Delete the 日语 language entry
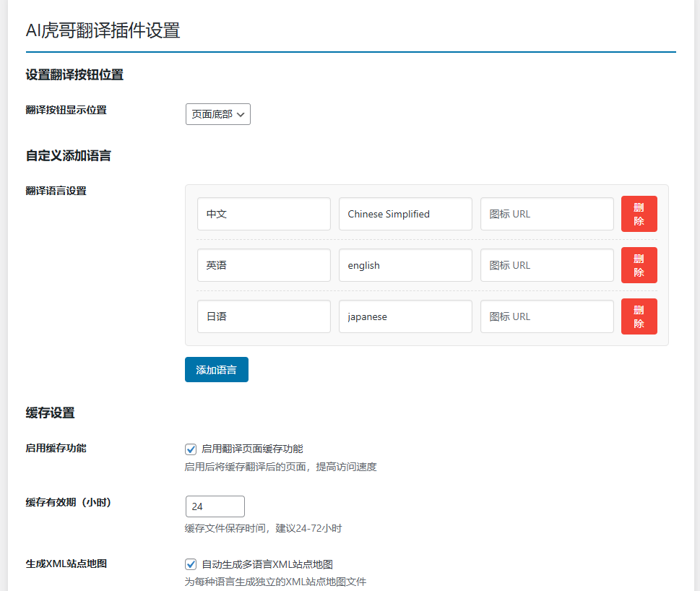Screen dimensions: 700x591 pyautogui.click(x=639, y=316)
